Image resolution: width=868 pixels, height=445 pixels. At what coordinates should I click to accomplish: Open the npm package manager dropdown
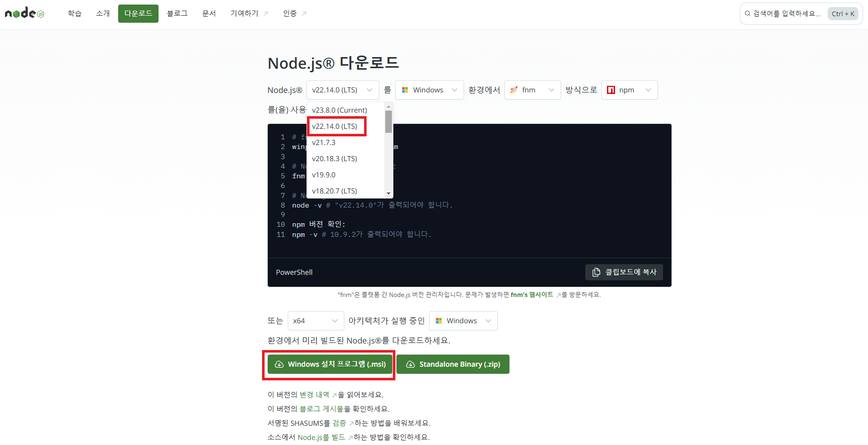pyautogui.click(x=630, y=90)
